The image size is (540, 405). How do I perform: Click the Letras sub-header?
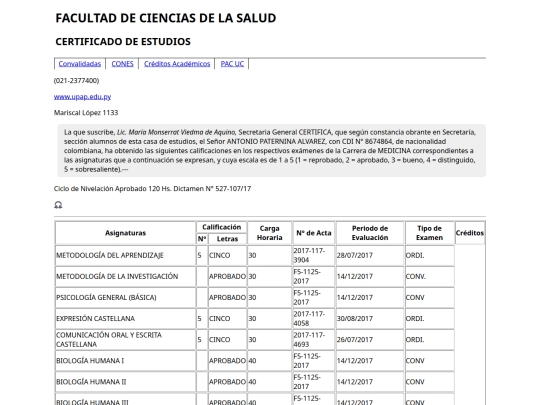(227, 239)
